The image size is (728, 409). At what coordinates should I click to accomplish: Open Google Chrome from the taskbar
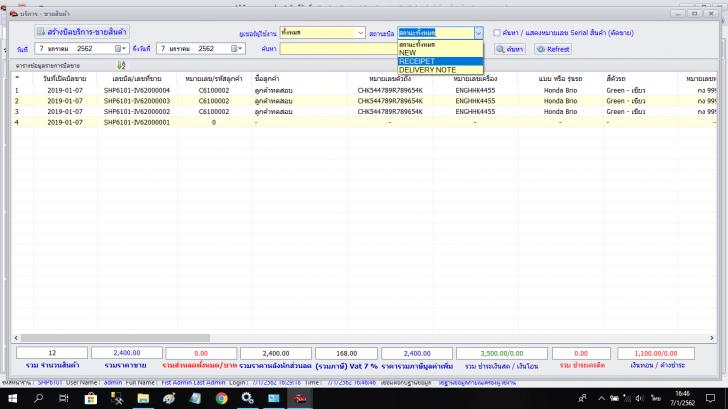point(221,398)
